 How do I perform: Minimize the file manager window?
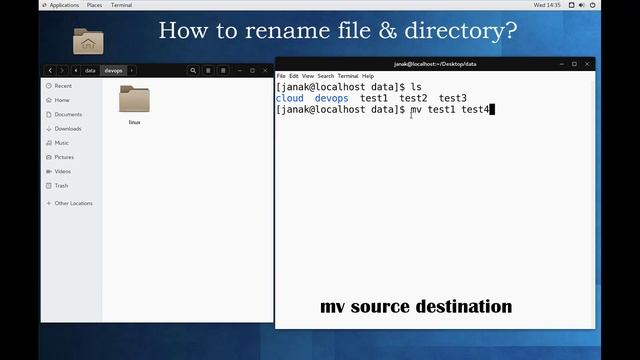pos(240,71)
